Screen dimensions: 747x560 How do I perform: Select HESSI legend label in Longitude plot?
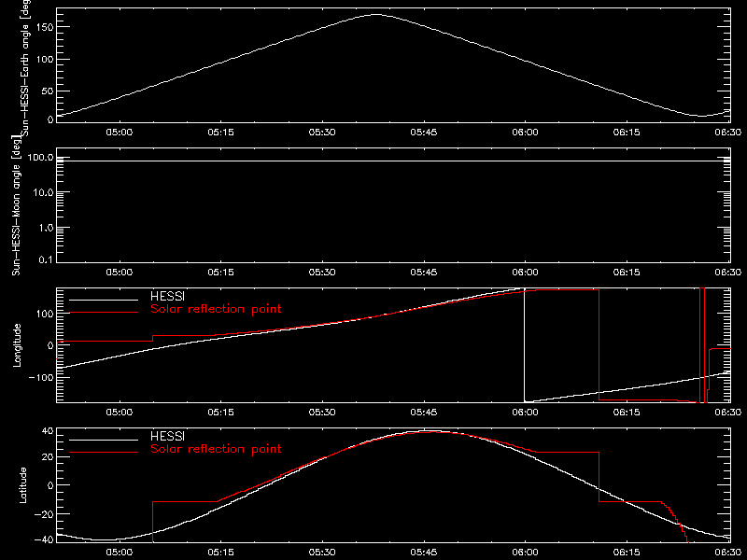(x=167, y=296)
